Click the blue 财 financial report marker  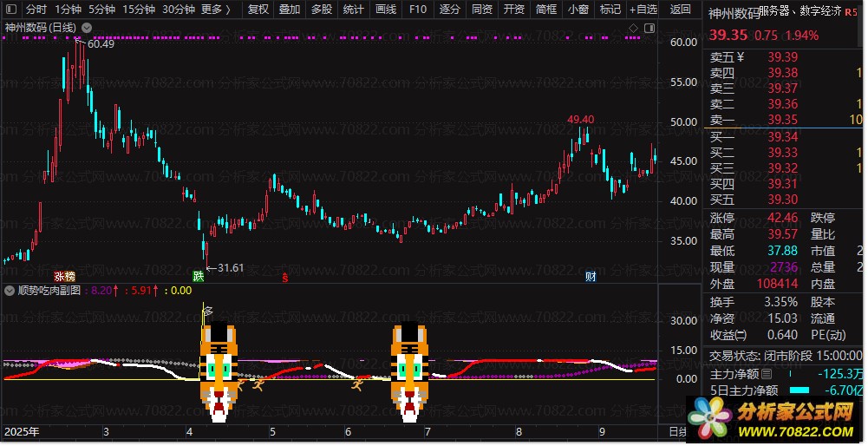point(591,276)
